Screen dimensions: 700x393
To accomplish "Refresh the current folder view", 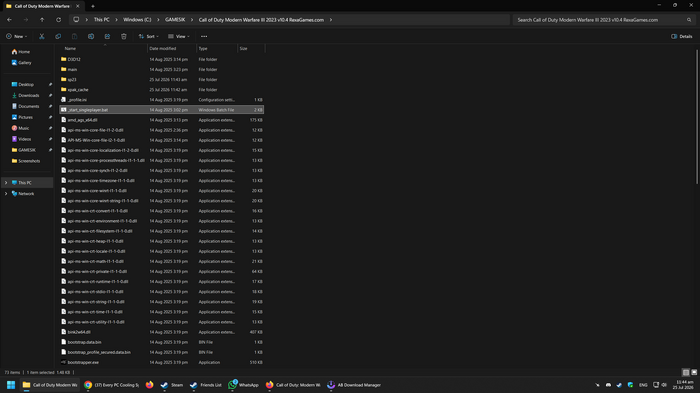I will pos(58,20).
